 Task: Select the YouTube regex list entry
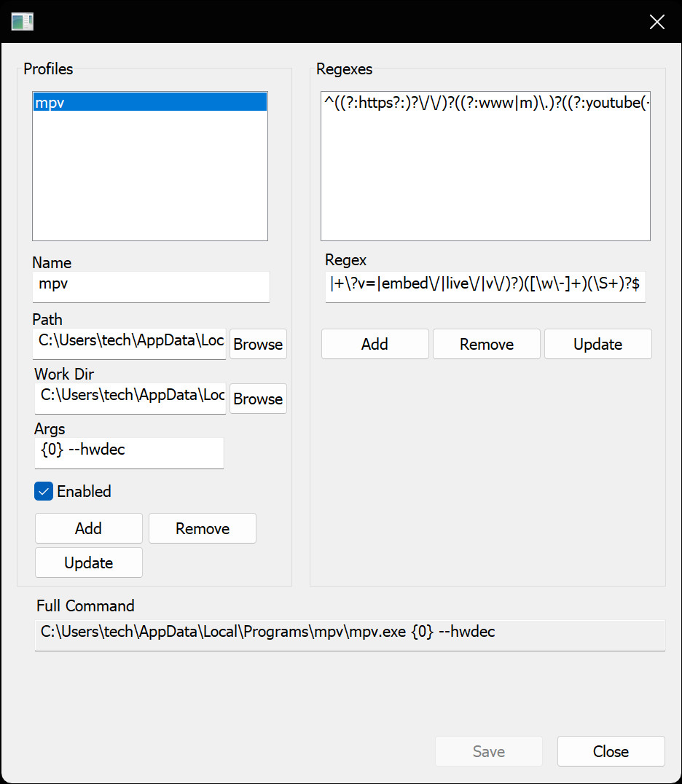pyautogui.click(x=485, y=103)
